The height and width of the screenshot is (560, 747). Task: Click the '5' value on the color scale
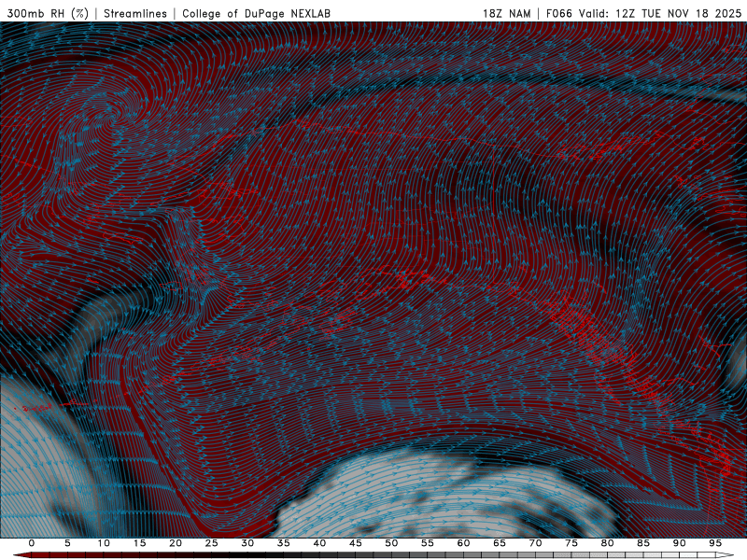67,543
